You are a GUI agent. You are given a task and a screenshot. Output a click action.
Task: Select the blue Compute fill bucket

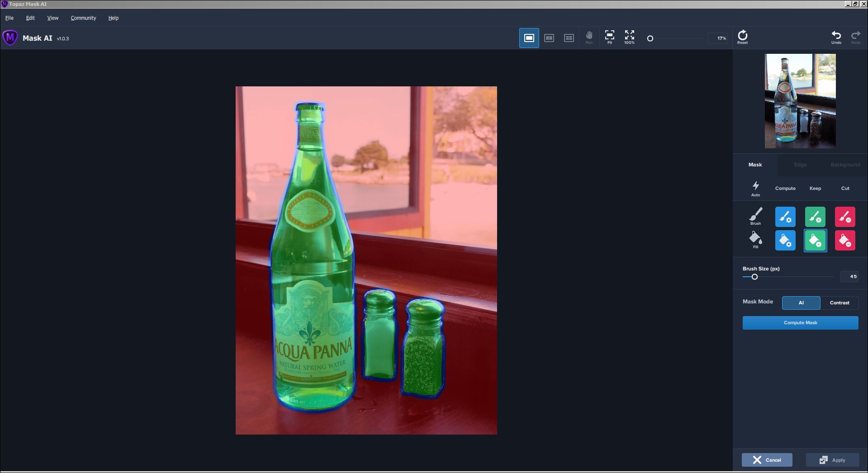pos(785,241)
